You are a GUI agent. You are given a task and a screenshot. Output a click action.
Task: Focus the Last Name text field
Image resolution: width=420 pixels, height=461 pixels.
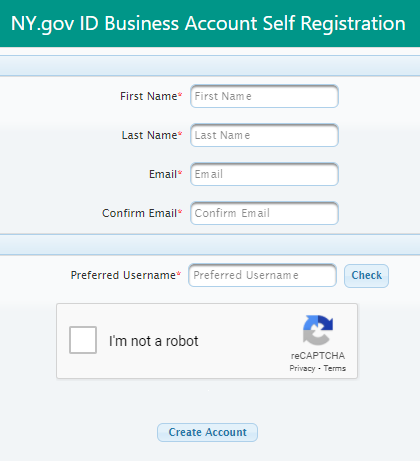264,135
